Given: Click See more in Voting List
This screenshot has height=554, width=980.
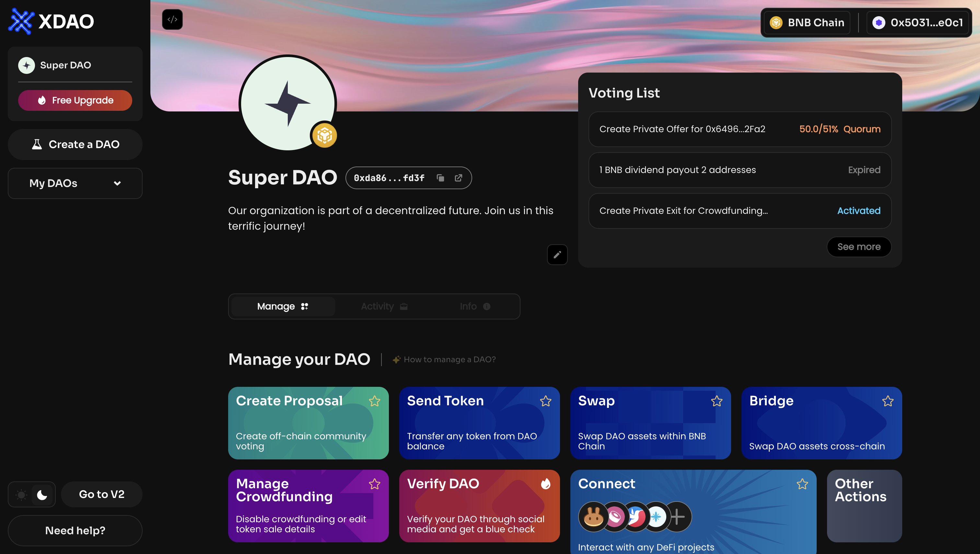Looking at the screenshot, I should (859, 247).
